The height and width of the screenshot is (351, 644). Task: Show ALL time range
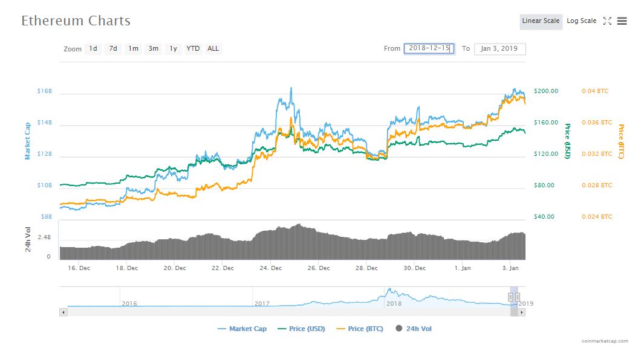pyautogui.click(x=213, y=49)
